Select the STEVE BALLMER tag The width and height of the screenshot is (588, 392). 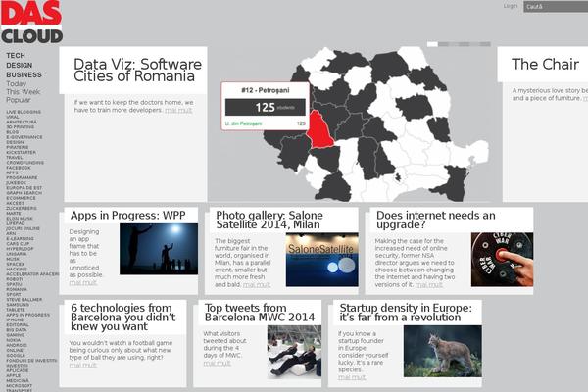click(x=24, y=300)
